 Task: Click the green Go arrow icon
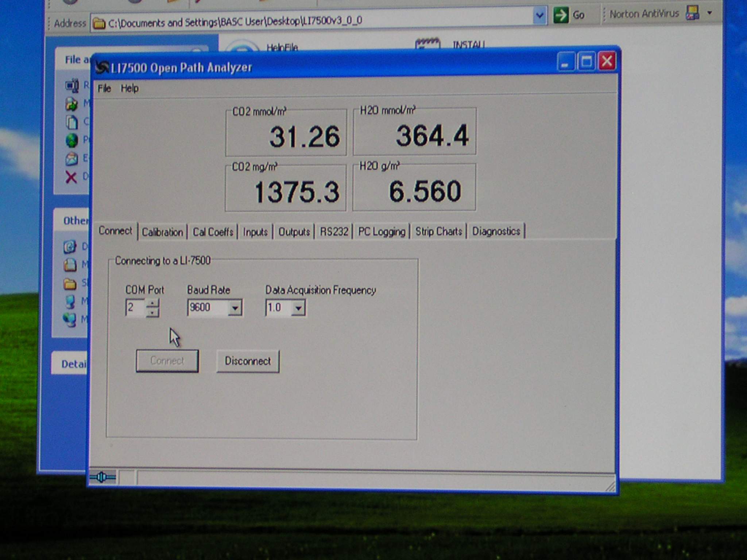(561, 15)
